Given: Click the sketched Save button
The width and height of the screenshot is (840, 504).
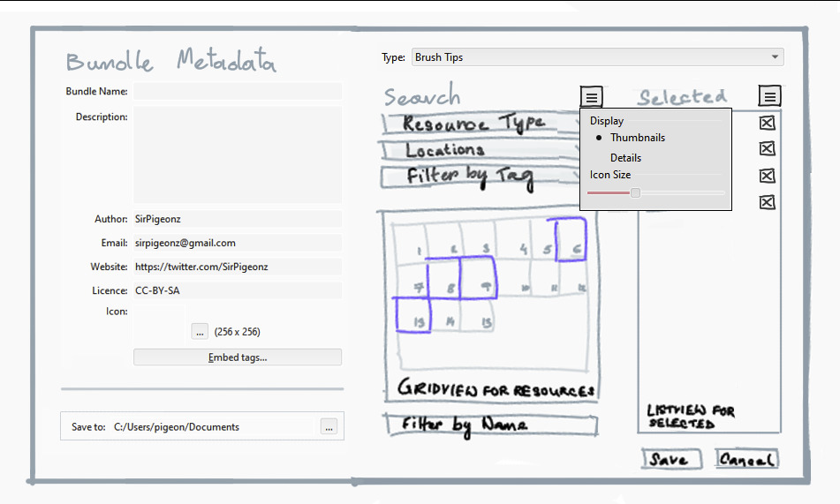Looking at the screenshot, I should [672, 459].
